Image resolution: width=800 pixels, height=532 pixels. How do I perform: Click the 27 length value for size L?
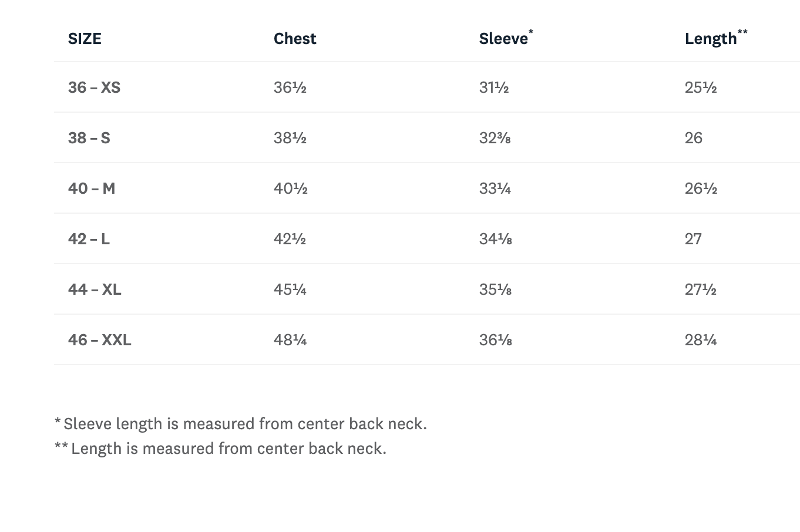tap(693, 239)
